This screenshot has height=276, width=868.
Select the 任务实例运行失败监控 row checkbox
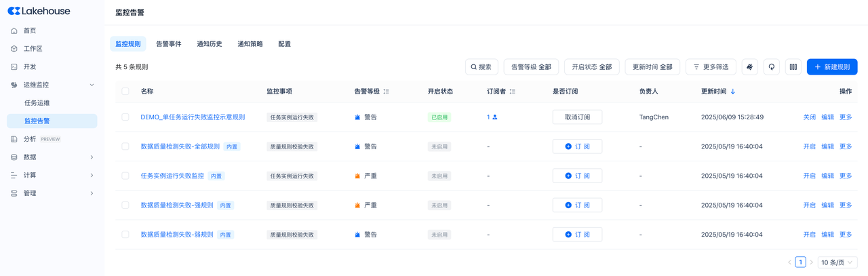click(x=125, y=176)
